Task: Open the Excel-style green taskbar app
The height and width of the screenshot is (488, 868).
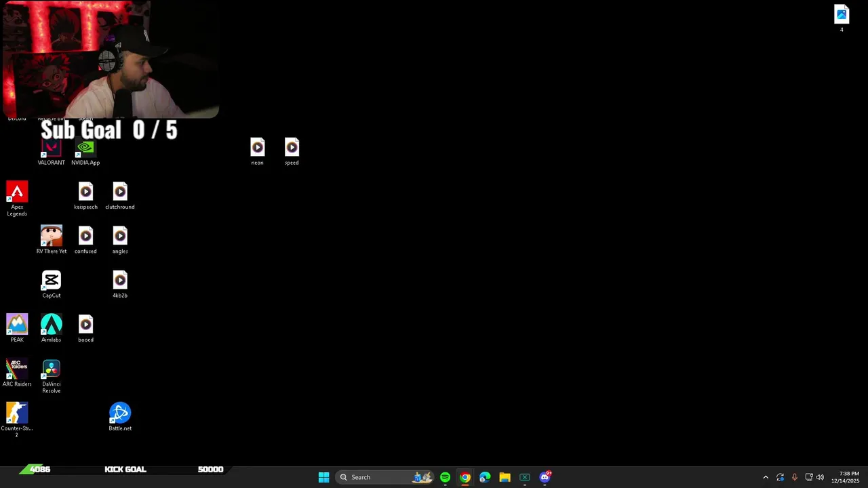Action: (x=525, y=477)
